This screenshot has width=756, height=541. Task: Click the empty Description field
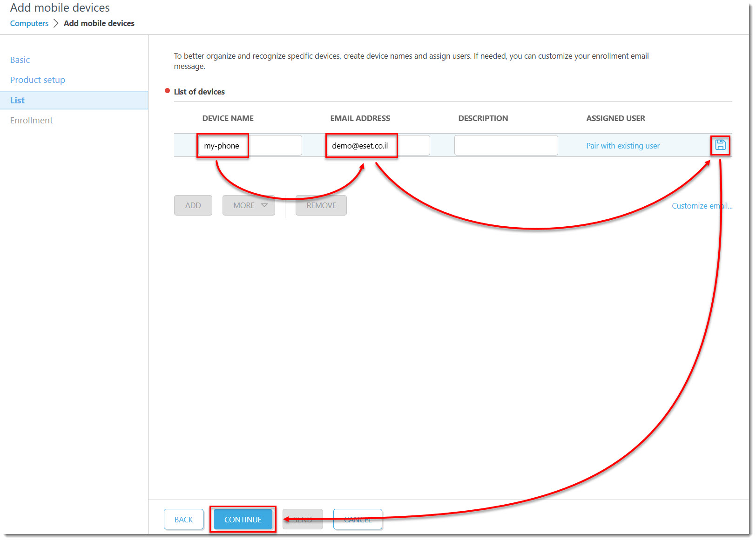click(506, 145)
